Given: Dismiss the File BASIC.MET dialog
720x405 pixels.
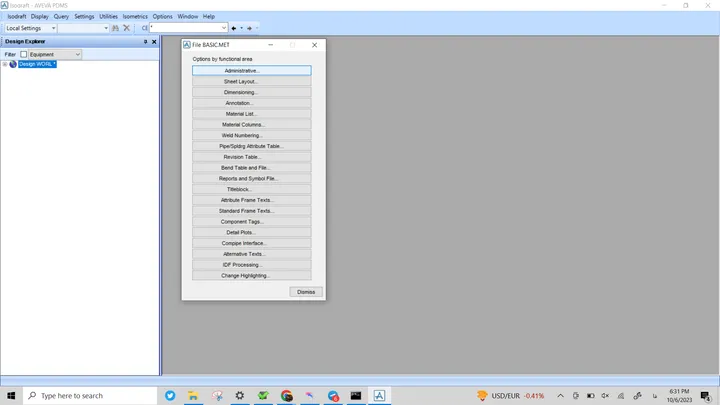Looking at the screenshot, I should click(x=306, y=292).
